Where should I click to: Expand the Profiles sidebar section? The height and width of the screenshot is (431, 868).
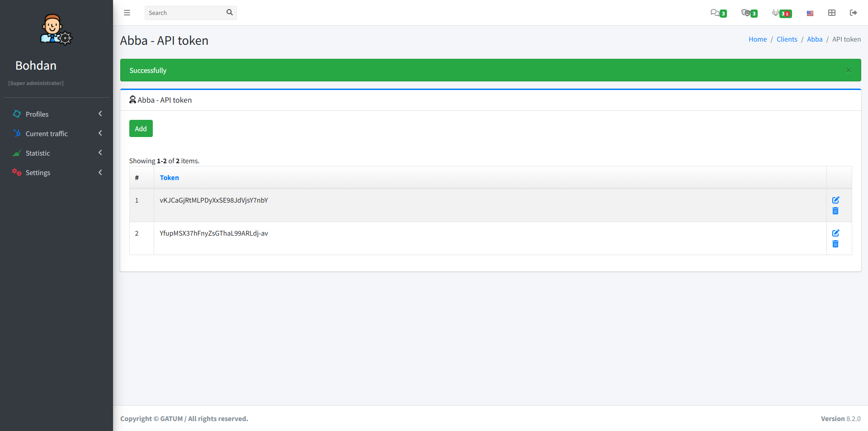37,114
